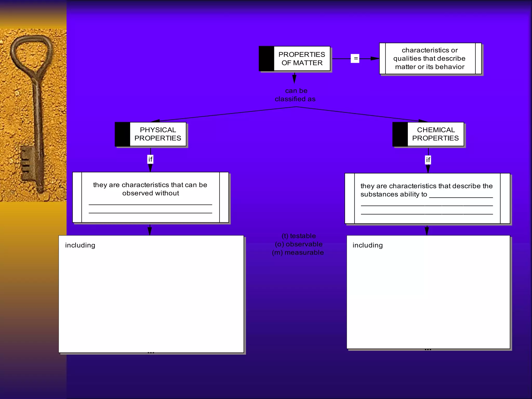Click the equals sign connector label
This screenshot has height=399, width=532.
[355, 58]
